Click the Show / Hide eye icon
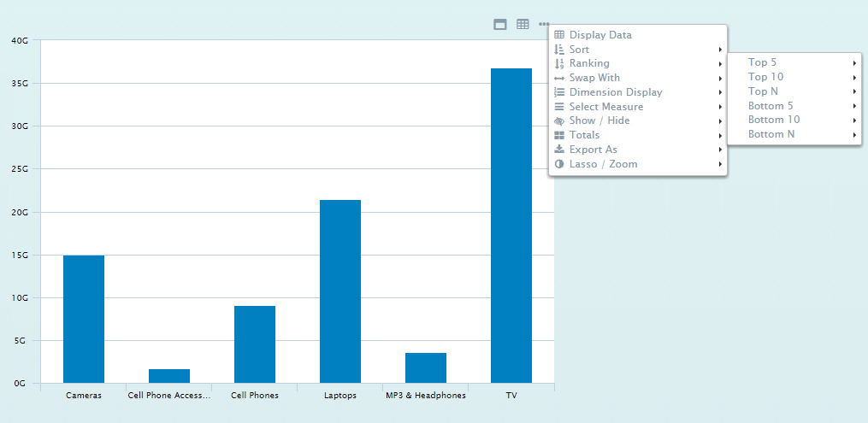Viewport: 868px width, 423px height. 559,120
